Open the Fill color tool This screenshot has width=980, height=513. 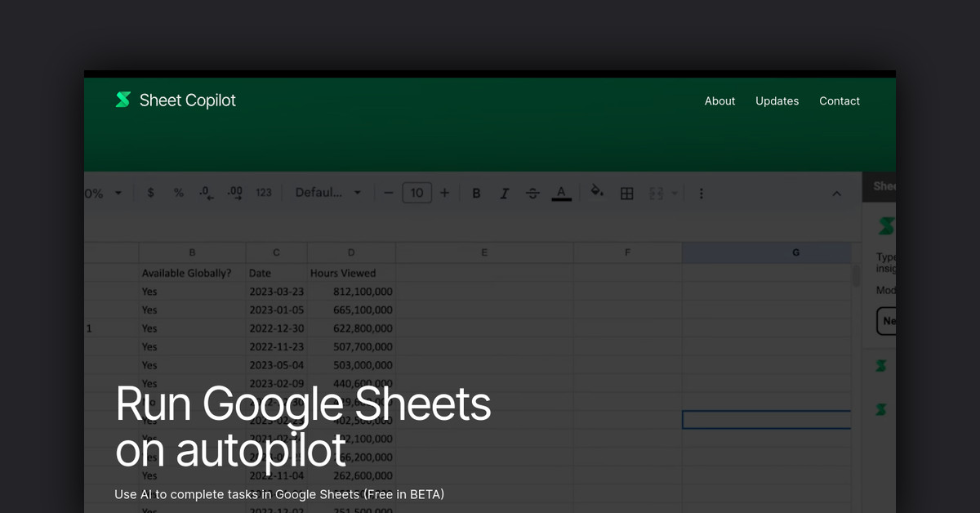coord(596,193)
